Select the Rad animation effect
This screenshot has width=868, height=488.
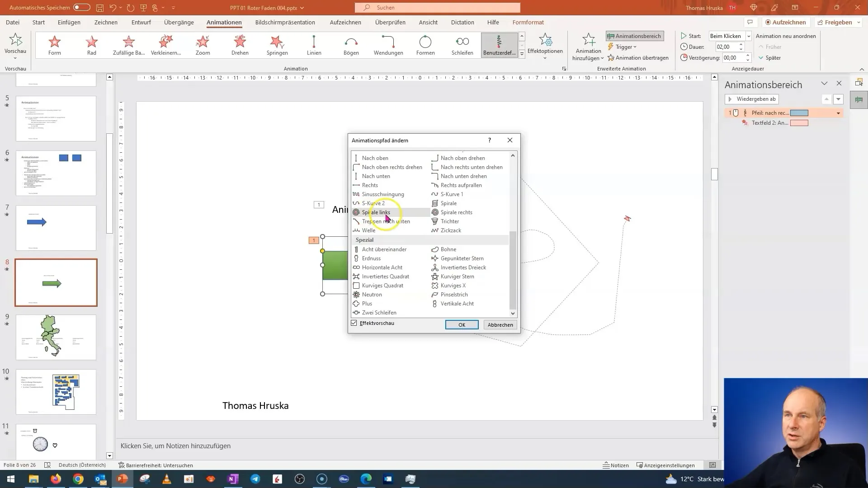tap(92, 45)
